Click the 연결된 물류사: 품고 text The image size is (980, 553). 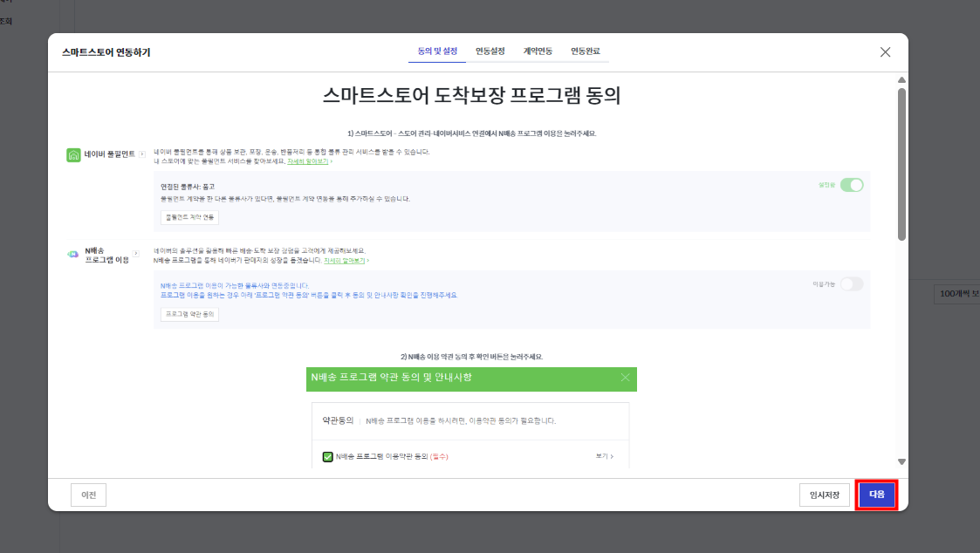point(188,187)
